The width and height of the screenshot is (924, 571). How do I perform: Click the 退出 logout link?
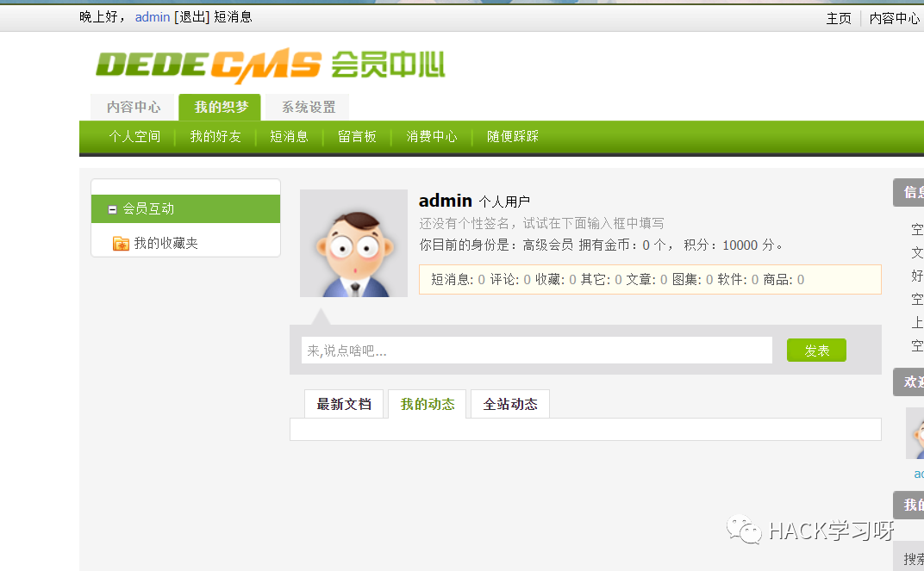[191, 17]
